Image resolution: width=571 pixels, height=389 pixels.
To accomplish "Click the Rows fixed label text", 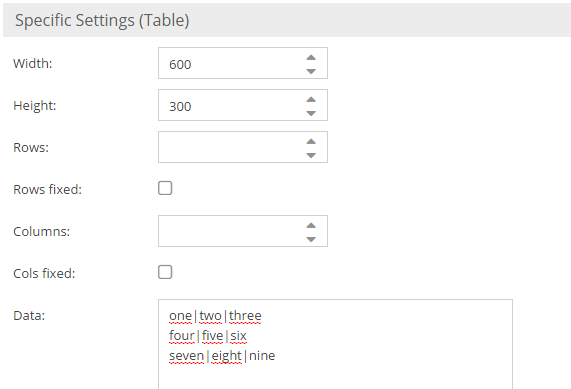I will 47,190.
